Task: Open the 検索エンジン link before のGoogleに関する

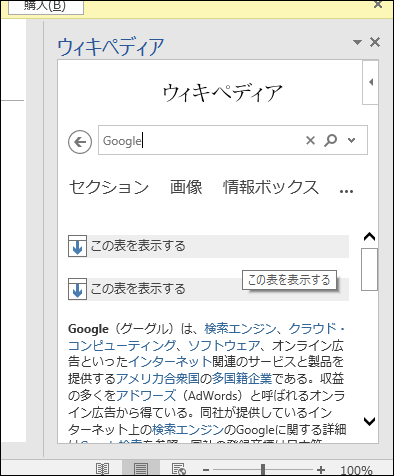Action: [188, 430]
